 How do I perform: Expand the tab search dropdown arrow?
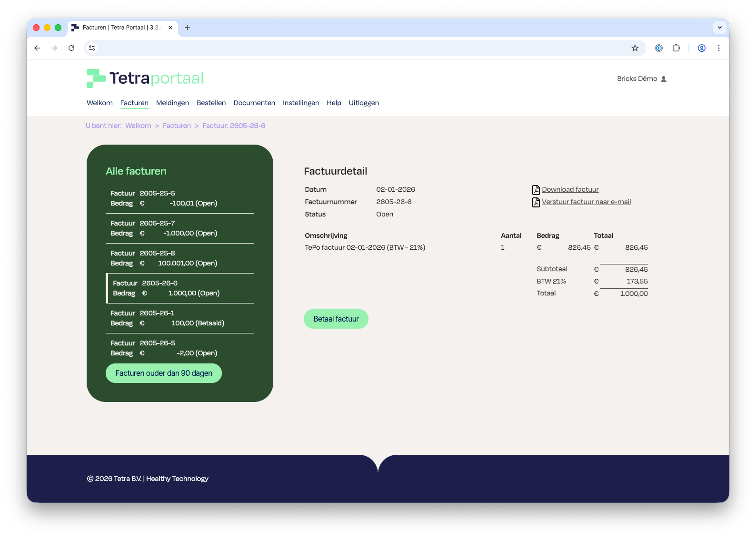[x=719, y=28]
